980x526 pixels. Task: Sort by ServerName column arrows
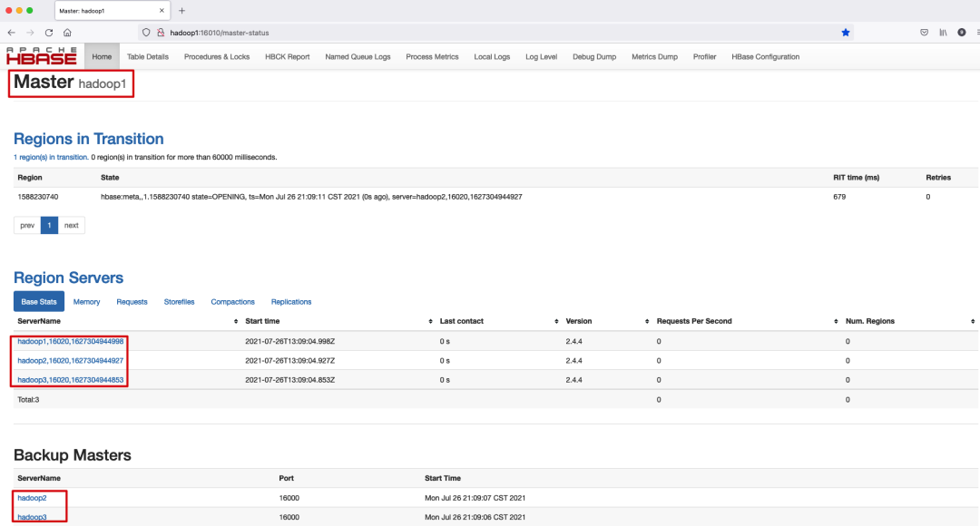tap(236, 321)
